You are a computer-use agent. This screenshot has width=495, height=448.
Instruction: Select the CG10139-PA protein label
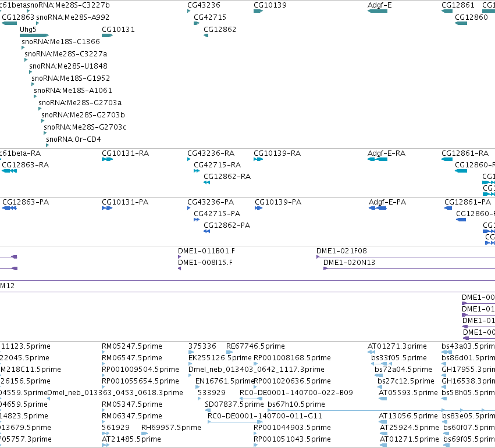[278, 202]
